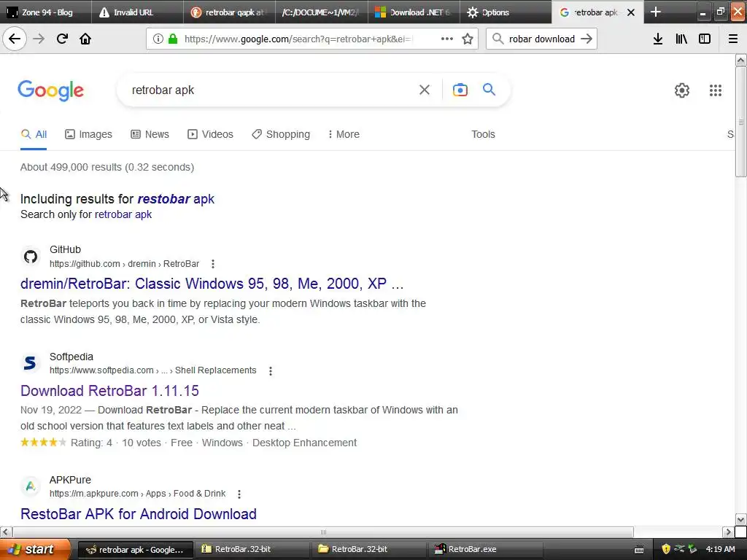747x560 pixels.
Task: Open the security shield tray icon
Action: 666,549
